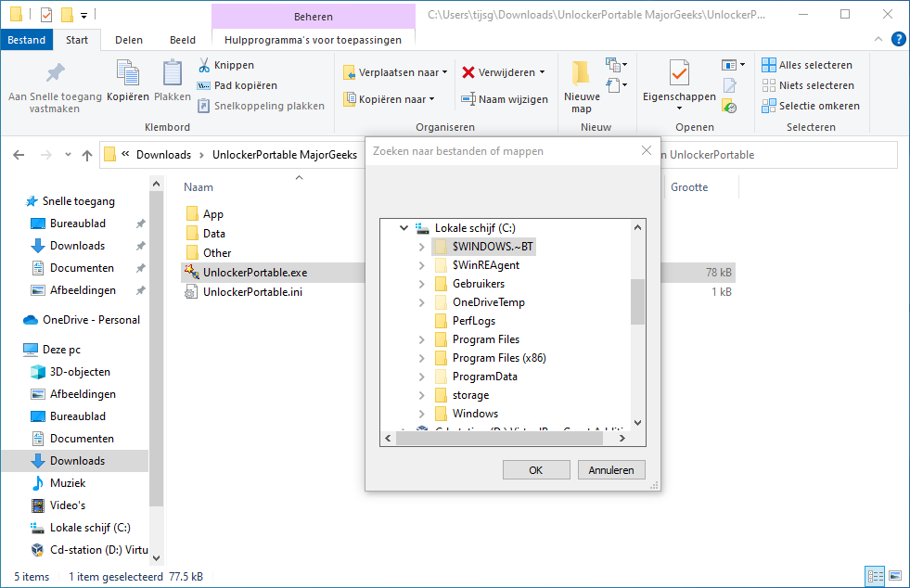910x588 pixels.
Task: Switch to large icons view in status bar
Action: (x=894, y=576)
